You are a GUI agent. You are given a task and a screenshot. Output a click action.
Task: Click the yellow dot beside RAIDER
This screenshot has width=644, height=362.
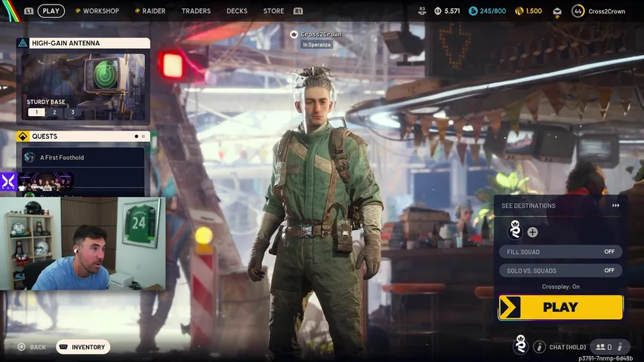137,11
